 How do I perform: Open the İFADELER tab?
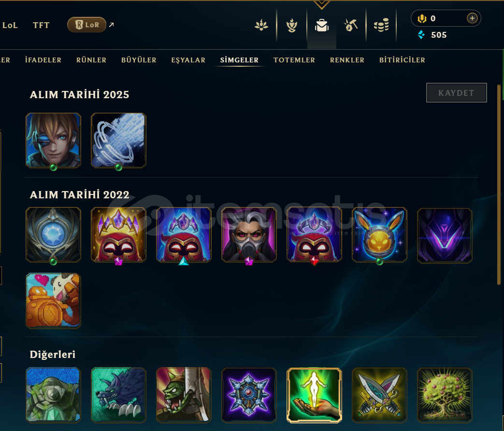[43, 60]
